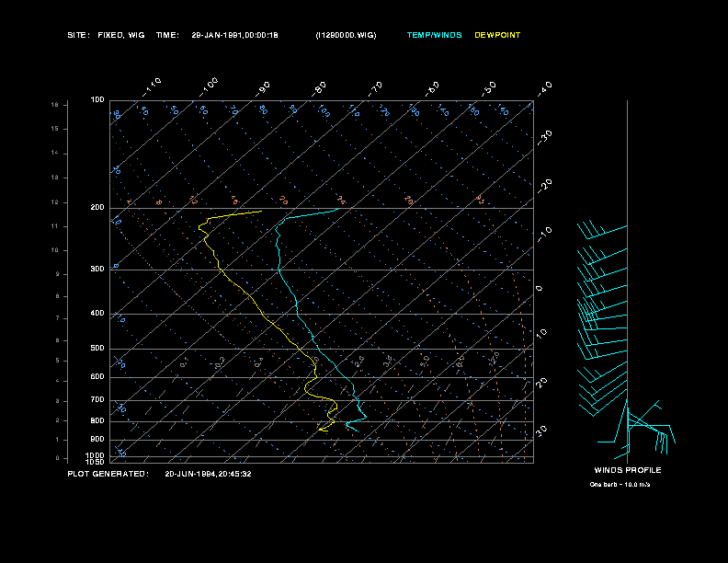Click the "WINDS PROFILE" caption
The height and width of the screenshot is (563, 728).
(628, 470)
